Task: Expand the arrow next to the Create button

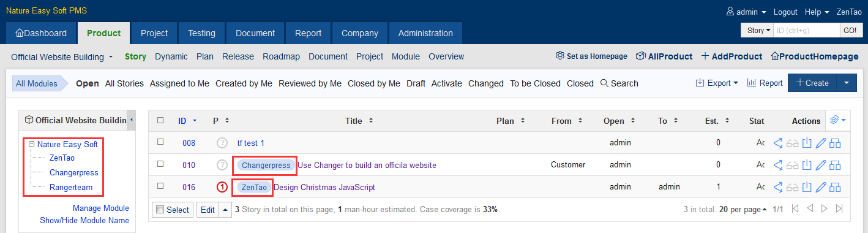Action: click(x=847, y=83)
